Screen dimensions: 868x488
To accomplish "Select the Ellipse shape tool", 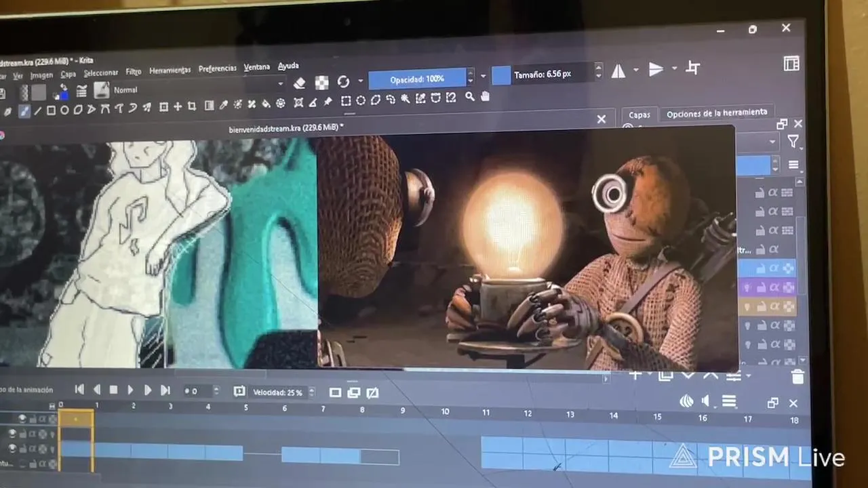I will pyautogui.click(x=64, y=109).
